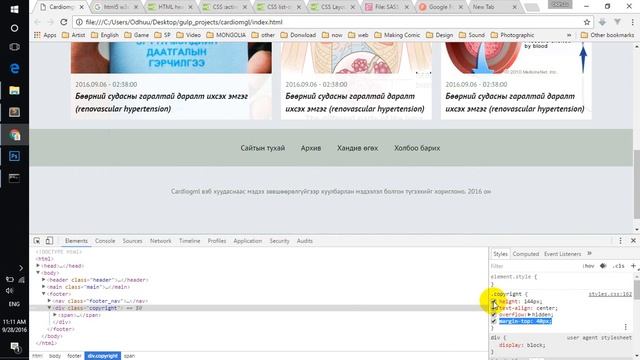Click the Сайтын тухай footer link

pyautogui.click(x=262, y=148)
